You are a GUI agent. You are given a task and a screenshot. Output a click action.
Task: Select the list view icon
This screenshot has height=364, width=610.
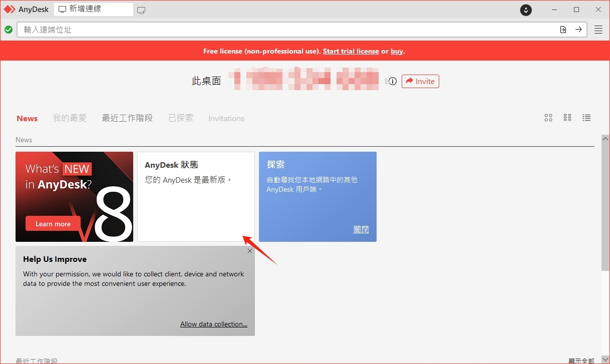click(x=586, y=118)
